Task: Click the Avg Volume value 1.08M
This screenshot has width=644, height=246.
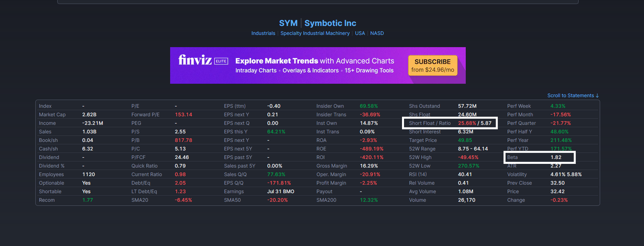Action: (x=465, y=192)
